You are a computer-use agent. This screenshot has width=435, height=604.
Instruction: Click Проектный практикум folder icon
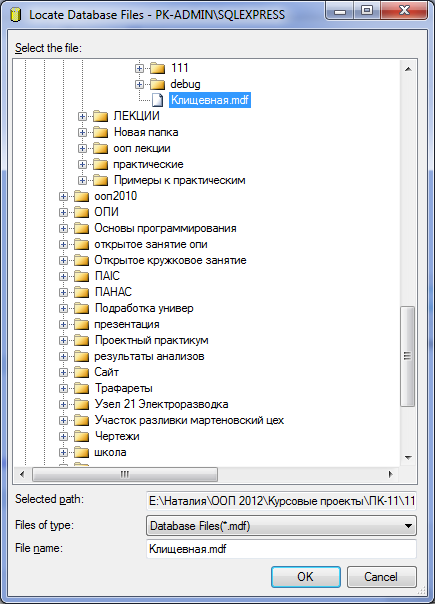coord(81,341)
